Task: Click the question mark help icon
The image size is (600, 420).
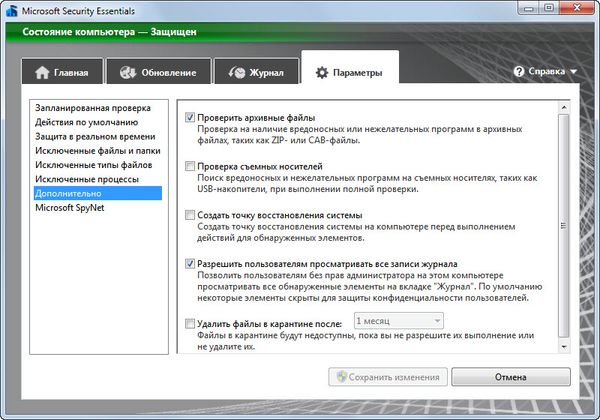Action: (x=519, y=71)
